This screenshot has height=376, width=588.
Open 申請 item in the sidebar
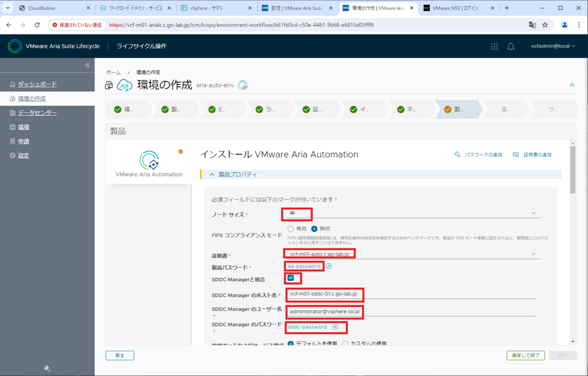pyautogui.click(x=24, y=141)
